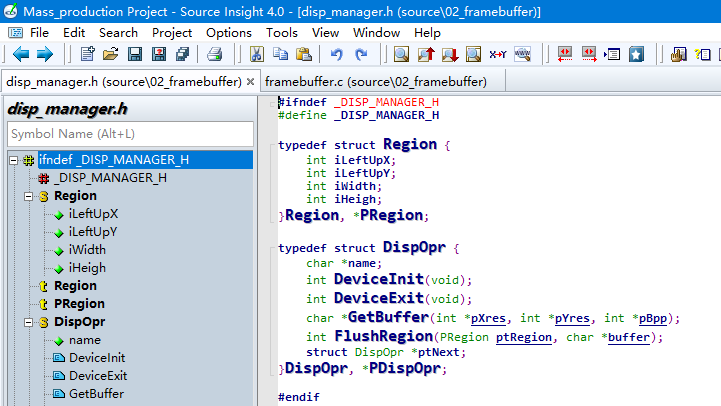Click the Save floppy disk icon
This screenshot has width=721, height=406.
(x=135, y=54)
